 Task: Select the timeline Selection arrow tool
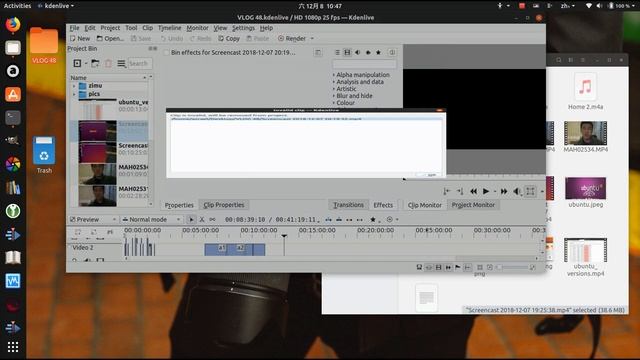pos(191,220)
